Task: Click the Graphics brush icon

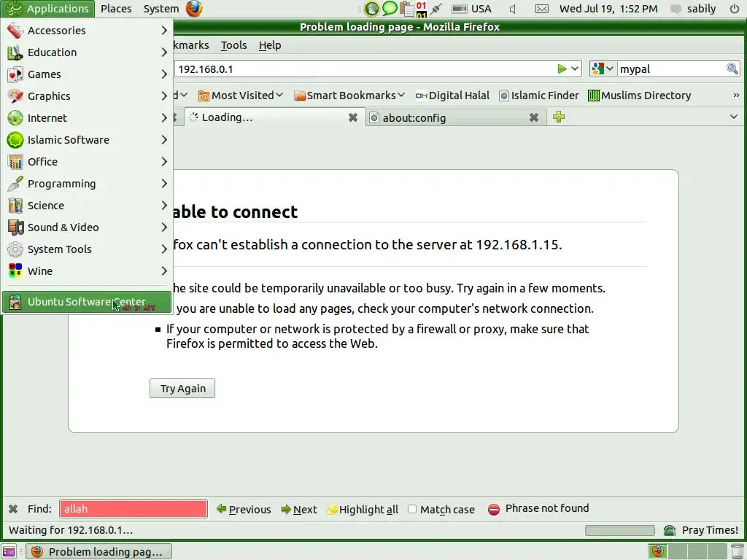Action: click(x=15, y=96)
